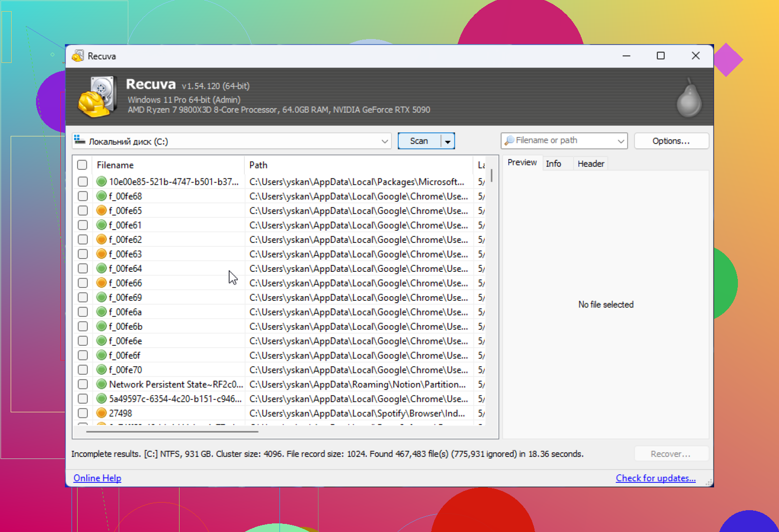This screenshot has height=532, width=779.
Task: Click the green status dot of f_00fe70
Action: click(x=101, y=370)
